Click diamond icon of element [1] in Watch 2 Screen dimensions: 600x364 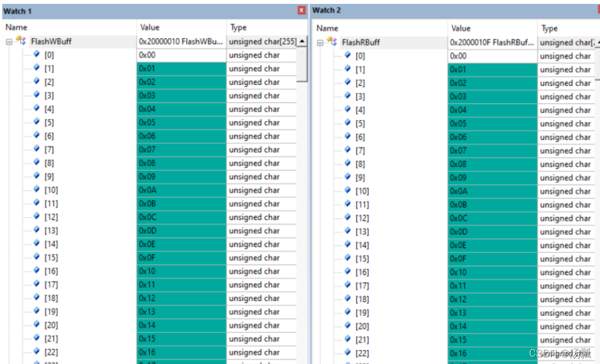pyautogui.click(x=348, y=69)
